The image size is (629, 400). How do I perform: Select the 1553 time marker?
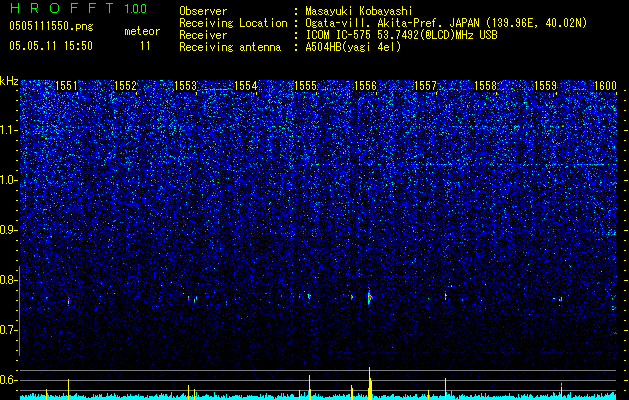click(x=186, y=86)
